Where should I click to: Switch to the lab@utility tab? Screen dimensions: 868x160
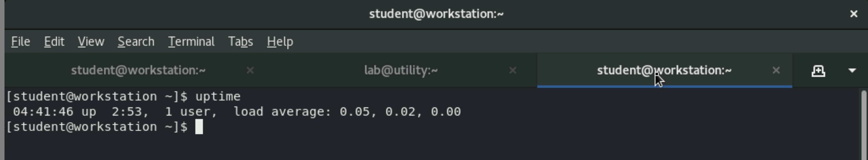click(401, 70)
